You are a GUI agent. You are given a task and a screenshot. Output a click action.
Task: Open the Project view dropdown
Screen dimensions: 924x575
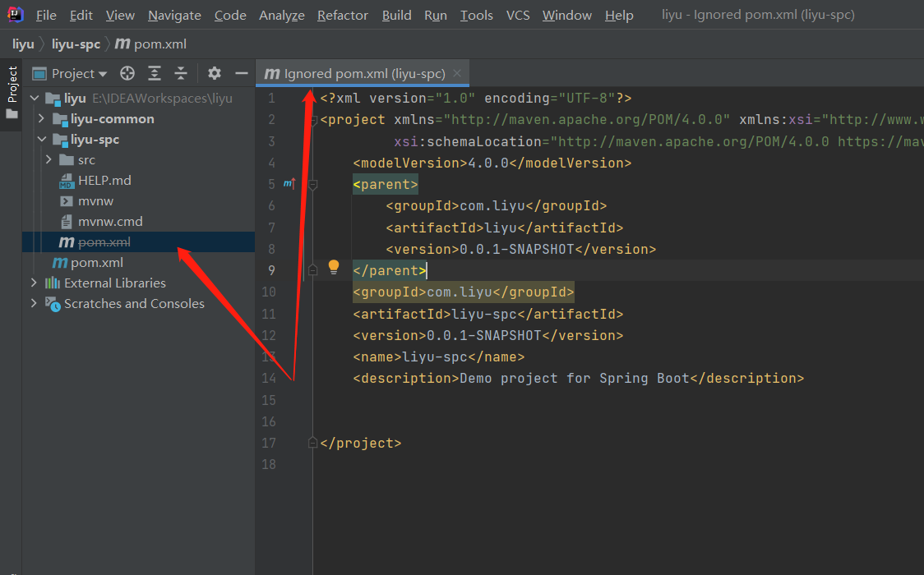click(x=70, y=74)
